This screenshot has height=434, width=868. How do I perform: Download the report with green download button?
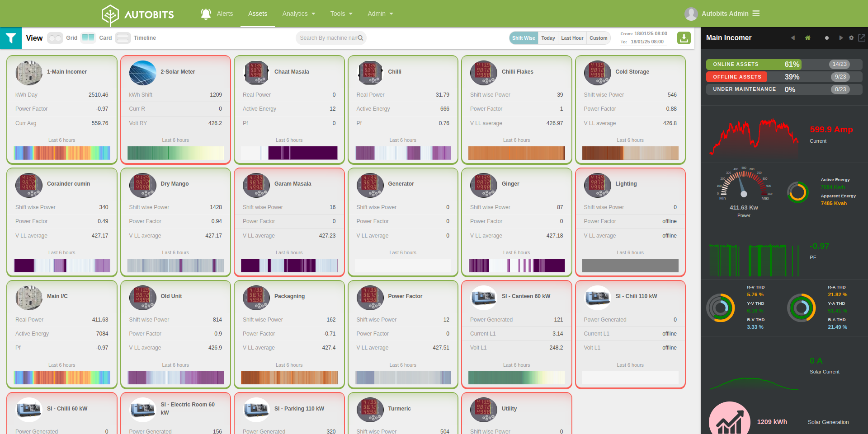[684, 38]
